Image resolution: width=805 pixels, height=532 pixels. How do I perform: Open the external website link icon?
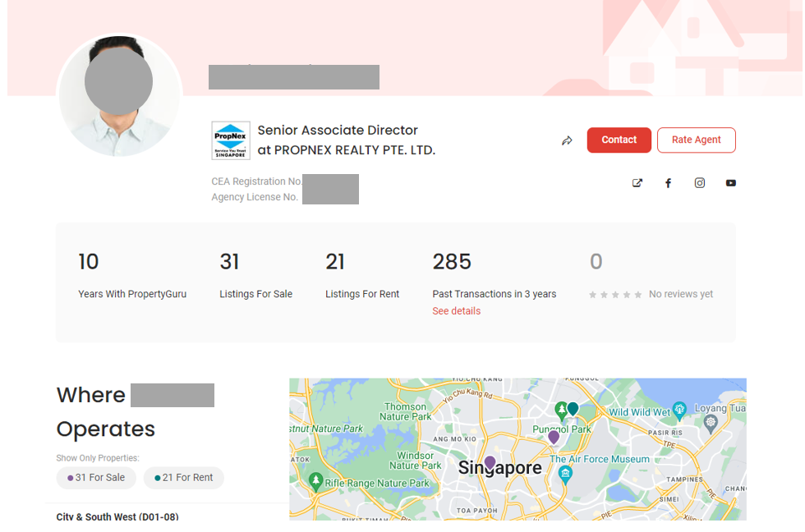coord(637,183)
